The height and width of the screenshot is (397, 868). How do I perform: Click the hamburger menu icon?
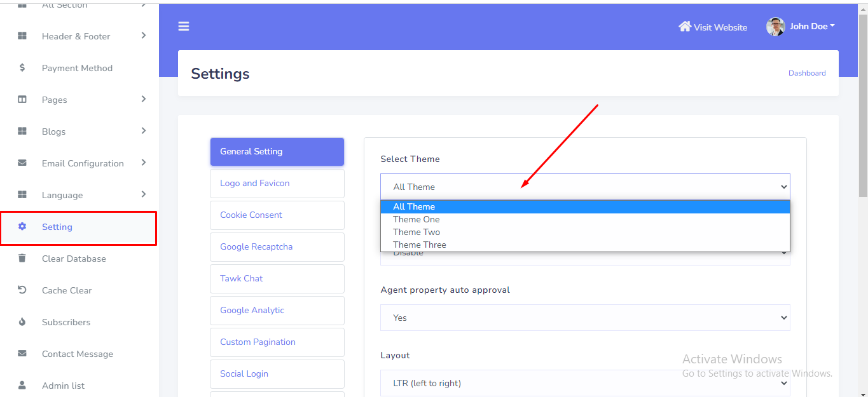184,26
